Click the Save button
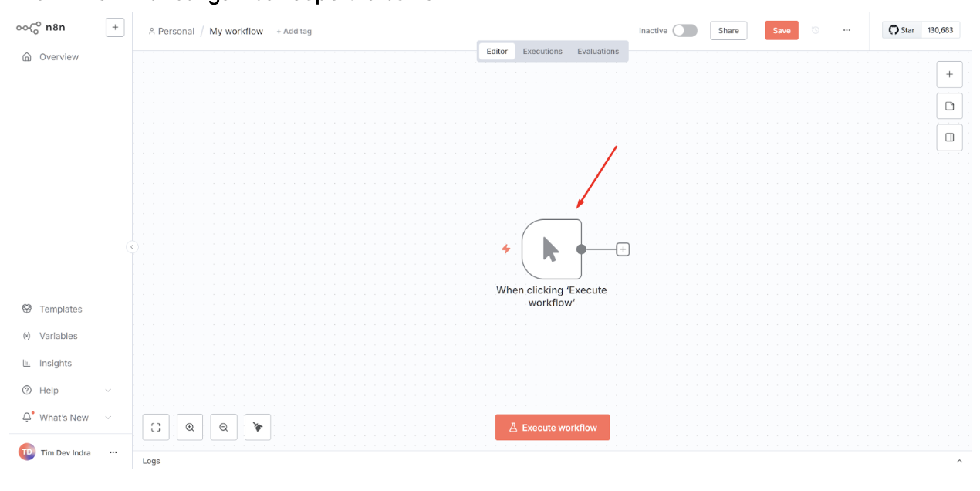 click(782, 30)
